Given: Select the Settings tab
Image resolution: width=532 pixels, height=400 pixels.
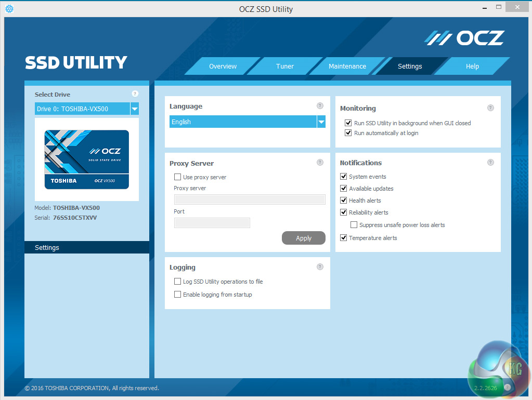Looking at the screenshot, I should (410, 66).
